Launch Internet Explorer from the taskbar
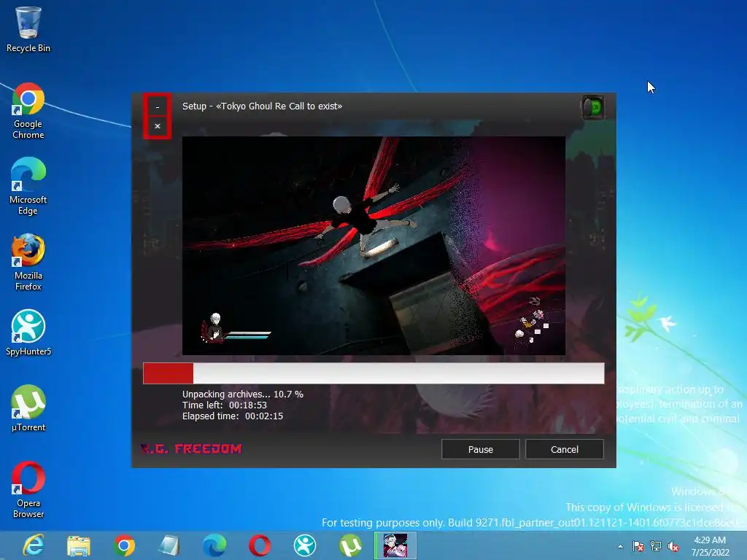The height and width of the screenshot is (560, 747). click(34, 545)
